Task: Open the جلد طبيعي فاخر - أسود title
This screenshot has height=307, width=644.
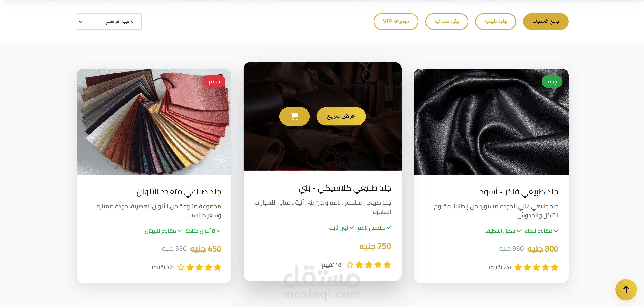Action: pyautogui.click(x=519, y=192)
